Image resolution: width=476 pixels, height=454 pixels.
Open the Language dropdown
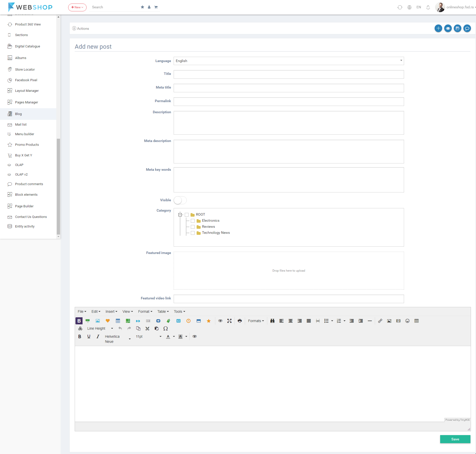[x=289, y=61]
